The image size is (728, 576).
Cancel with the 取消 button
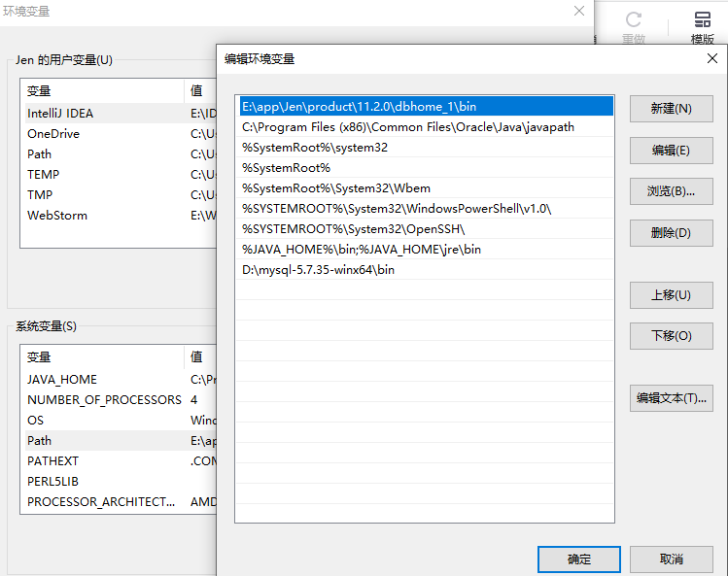671,559
